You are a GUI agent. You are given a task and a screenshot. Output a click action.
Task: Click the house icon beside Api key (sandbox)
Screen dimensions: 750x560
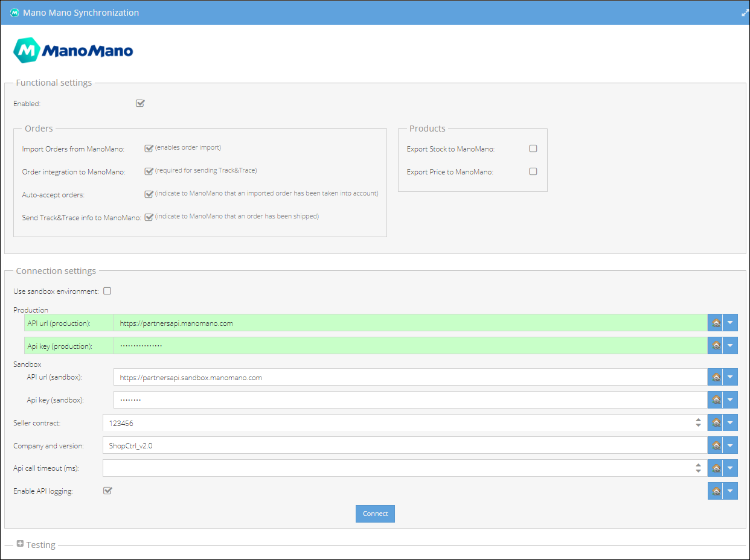click(716, 399)
